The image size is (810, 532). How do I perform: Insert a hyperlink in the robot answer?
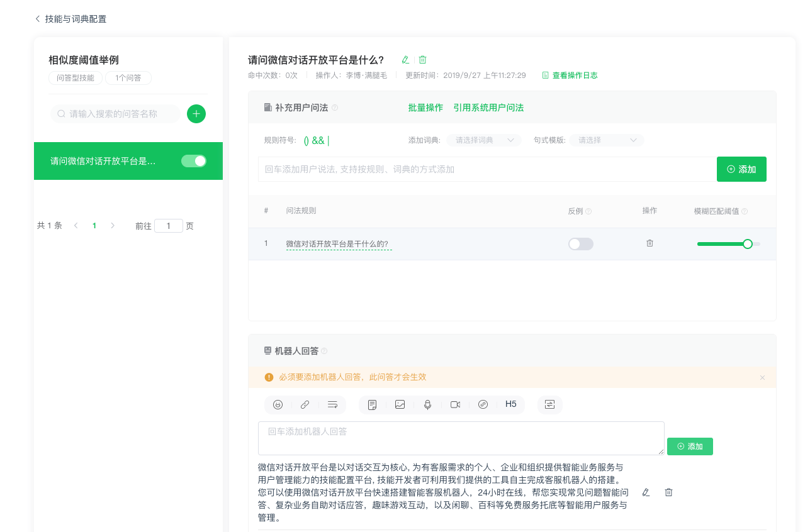point(305,404)
